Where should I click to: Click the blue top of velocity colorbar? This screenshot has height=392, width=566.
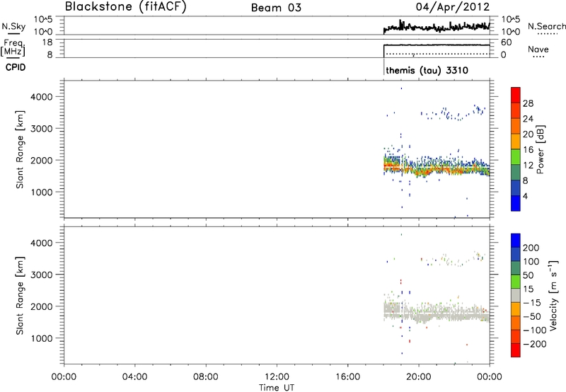[516, 241]
